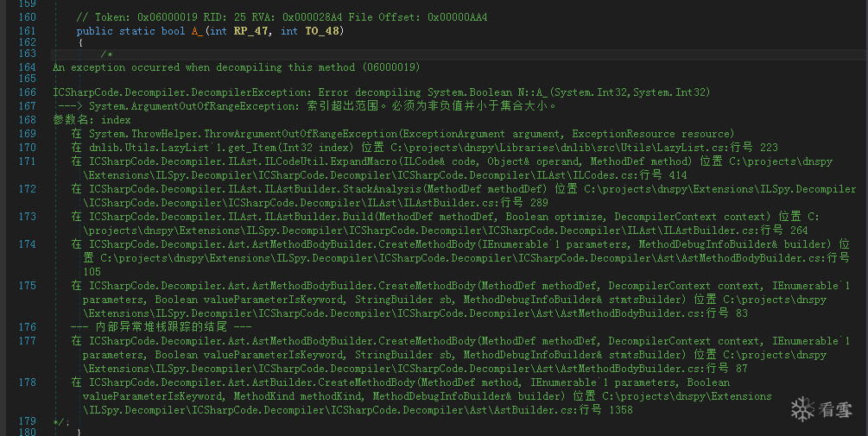Click line number 173 in the gutter
Image resolution: width=868 pixels, height=436 pixels.
pos(27,217)
